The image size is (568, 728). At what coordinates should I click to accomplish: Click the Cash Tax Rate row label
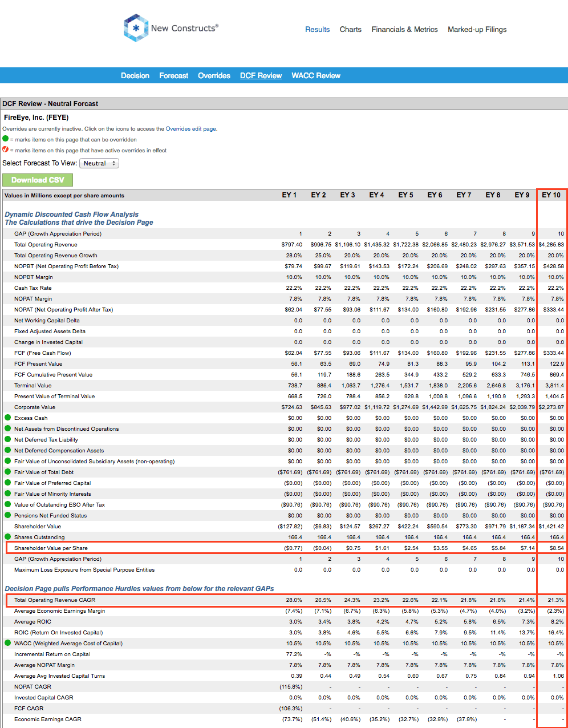click(x=33, y=288)
